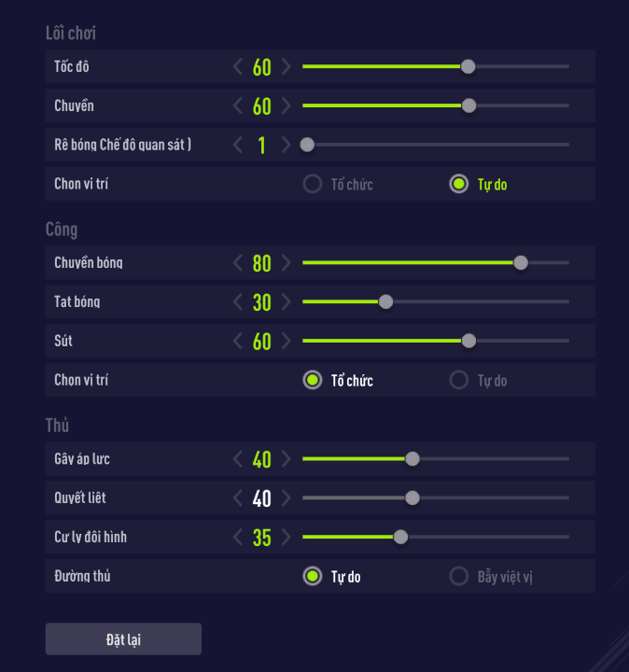Increase Rê bóng value with right arrow
The image size is (629, 672).
tap(286, 146)
